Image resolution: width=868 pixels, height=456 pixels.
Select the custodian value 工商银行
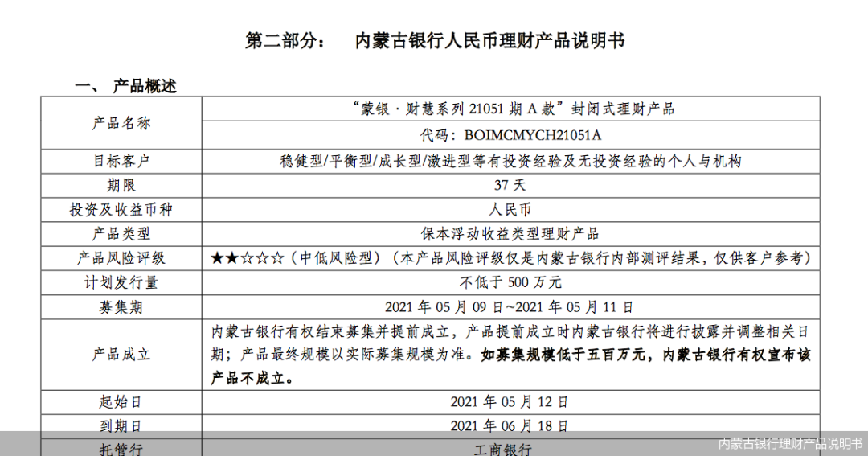503,450
